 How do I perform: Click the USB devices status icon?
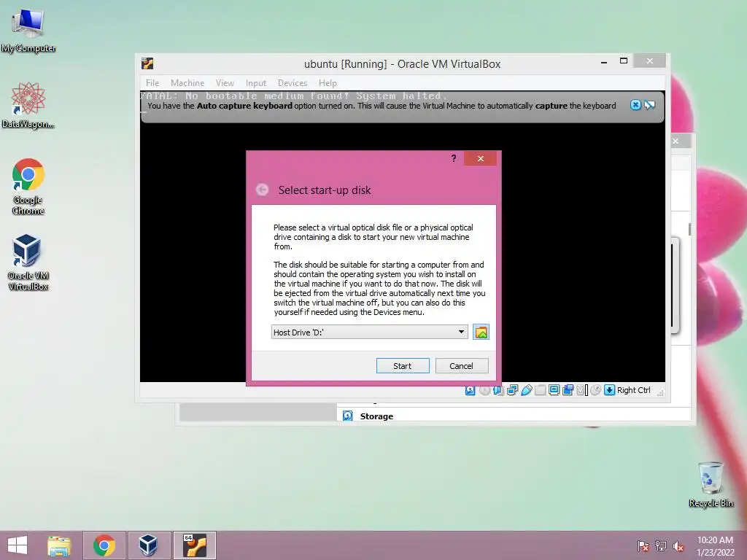[x=527, y=390]
